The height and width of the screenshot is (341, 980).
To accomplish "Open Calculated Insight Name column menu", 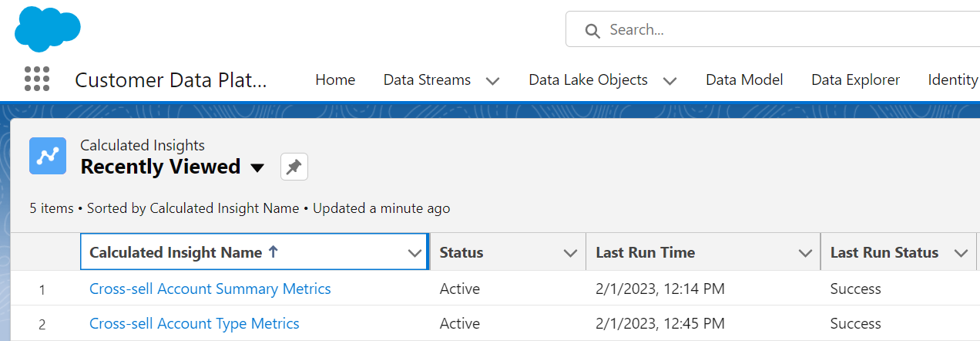I will [414, 253].
